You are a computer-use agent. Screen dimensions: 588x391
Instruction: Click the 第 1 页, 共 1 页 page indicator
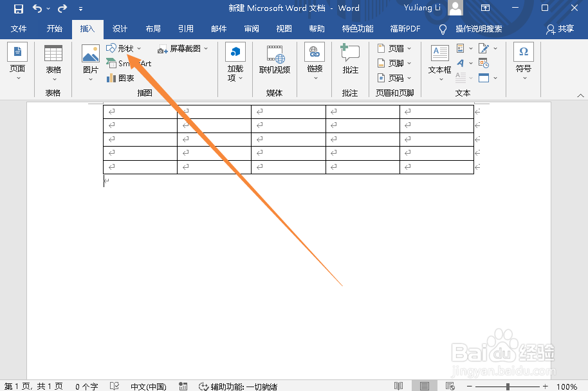33,386
